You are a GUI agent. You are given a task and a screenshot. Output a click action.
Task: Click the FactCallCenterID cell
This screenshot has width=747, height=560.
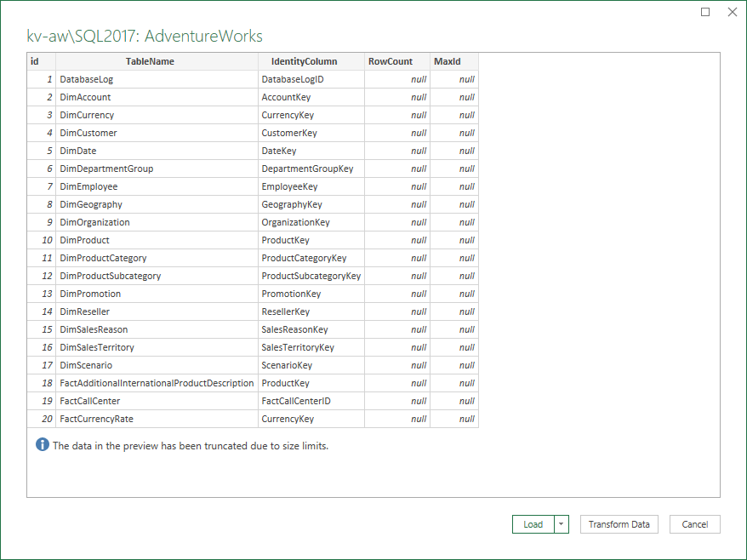[311, 401]
